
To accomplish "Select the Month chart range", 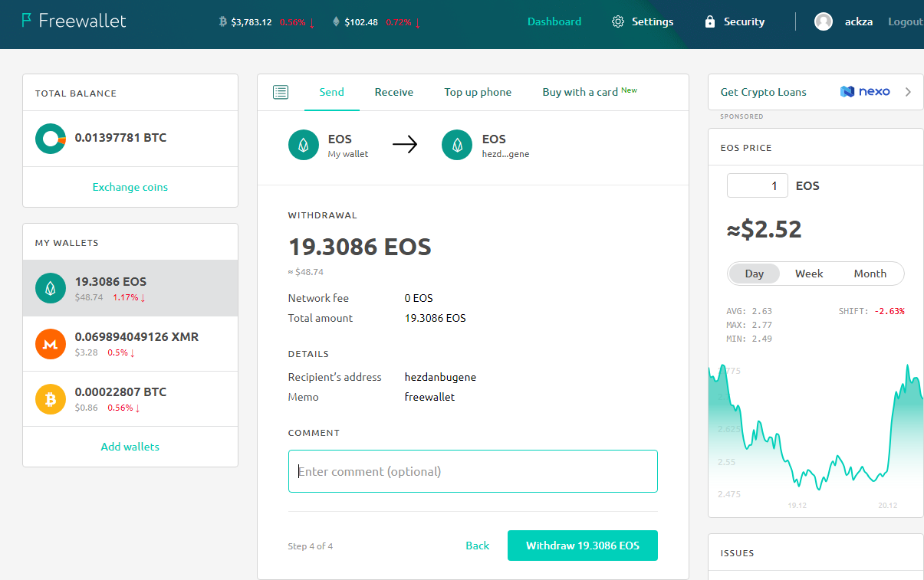I will tap(870, 274).
